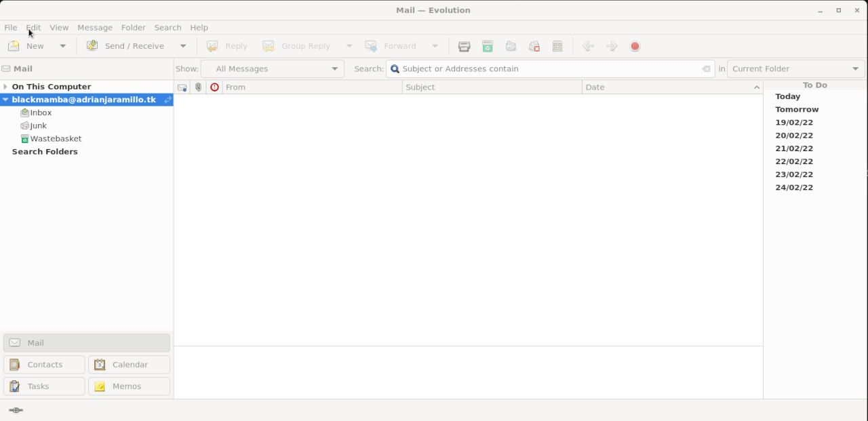The image size is (868, 421).
Task: Click the message status column header icon
Action: [x=182, y=87]
